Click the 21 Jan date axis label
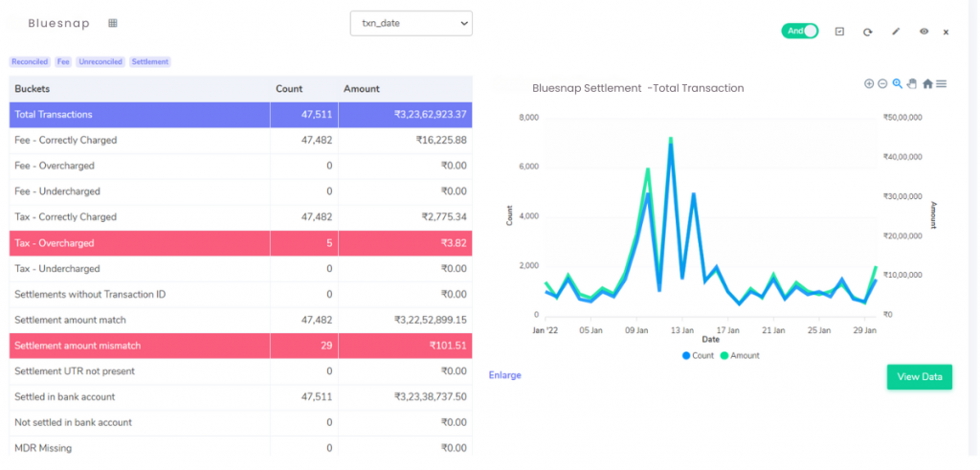 (773, 328)
